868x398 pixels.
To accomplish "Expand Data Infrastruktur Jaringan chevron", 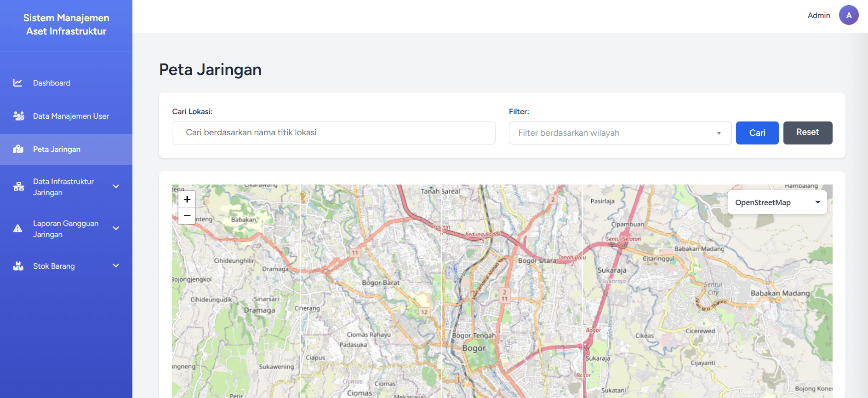I will pyautogui.click(x=116, y=186).
